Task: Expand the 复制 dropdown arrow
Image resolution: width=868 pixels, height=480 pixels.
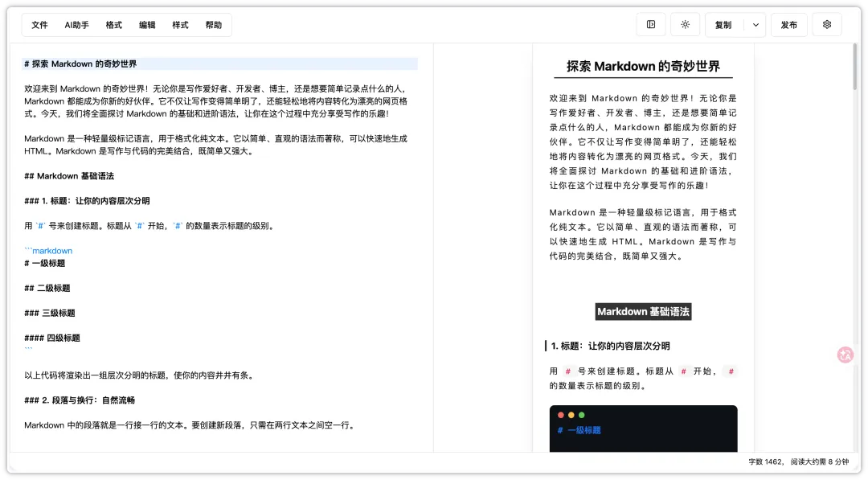Action: [755, 25]
